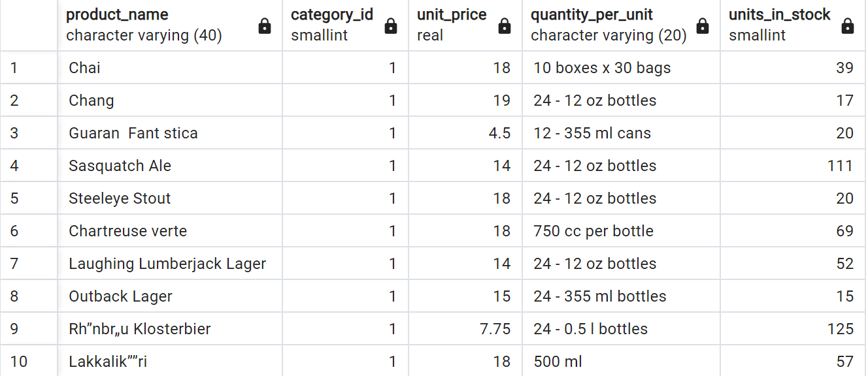
Task: Click the 4.5 unit price cell
Action: pyautogui.click(x=465, y=133)
